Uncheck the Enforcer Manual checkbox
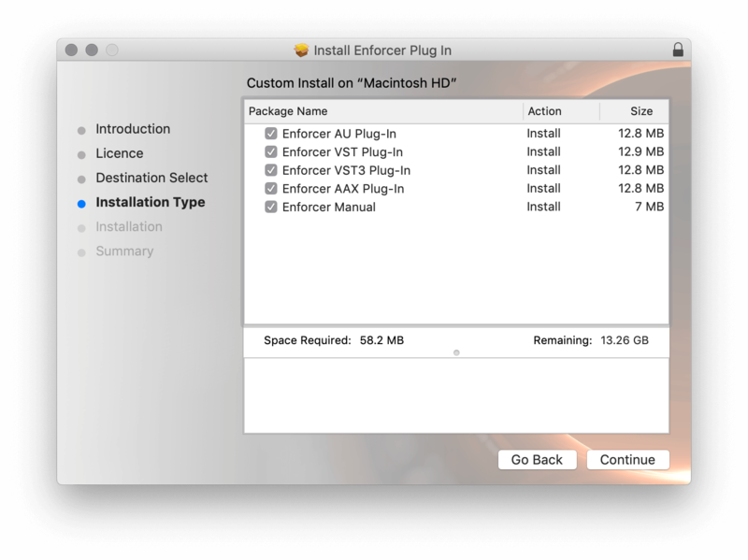Viewport: 748px width, 560px height. [x=271, y=207]
